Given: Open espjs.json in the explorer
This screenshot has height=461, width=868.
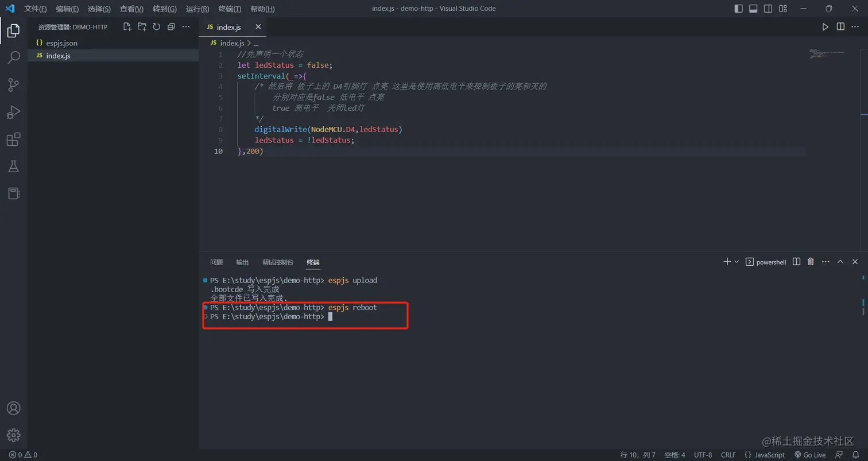Looking at the screenshot, I should click(x=113, y=43).
